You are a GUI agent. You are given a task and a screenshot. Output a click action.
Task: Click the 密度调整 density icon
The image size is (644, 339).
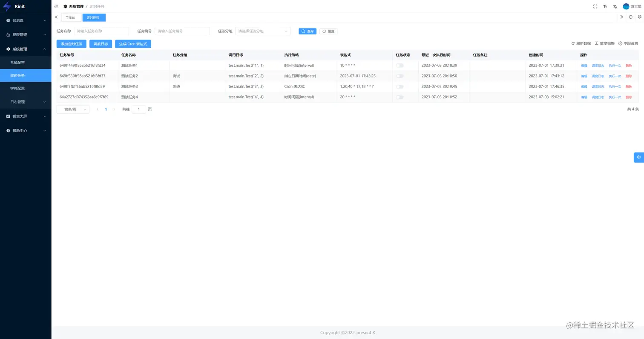(597, 43)
